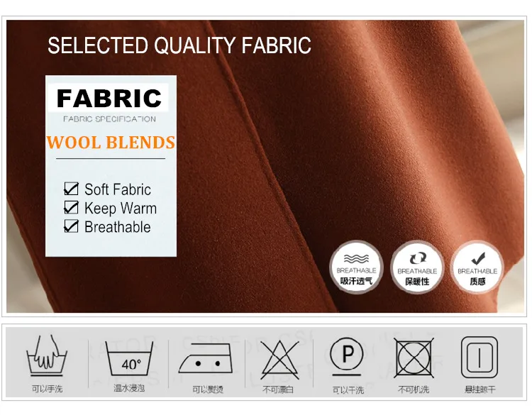
Task: Click the Soft Fabric checkbox
Action: pos(71,189)
